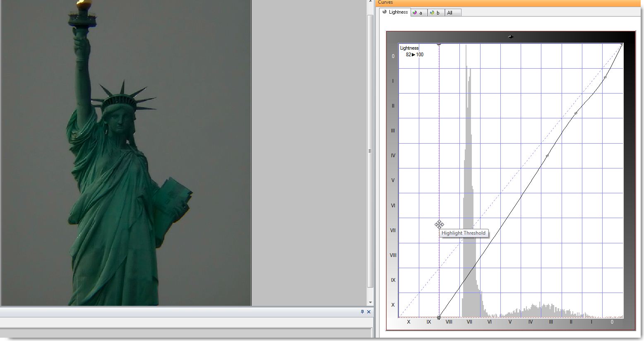
Task: Select the curve control point near zone IV
Action: [x=547, y=156]
